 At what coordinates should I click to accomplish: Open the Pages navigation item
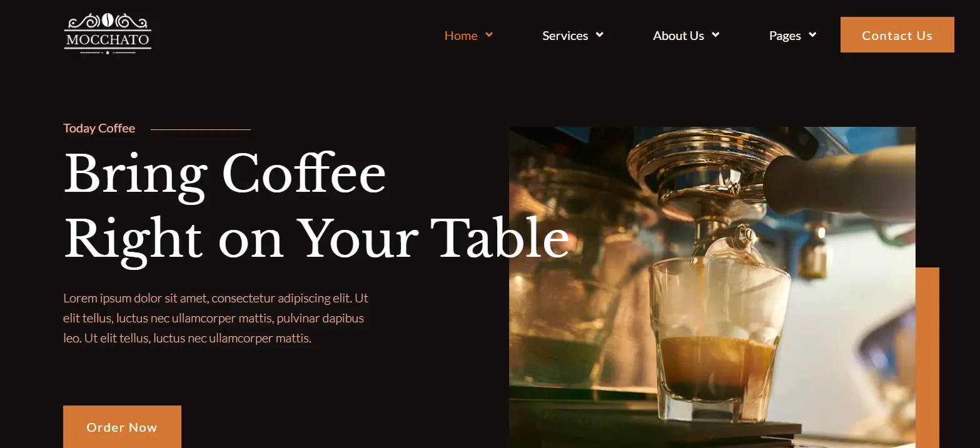click(x=785, y=36)
